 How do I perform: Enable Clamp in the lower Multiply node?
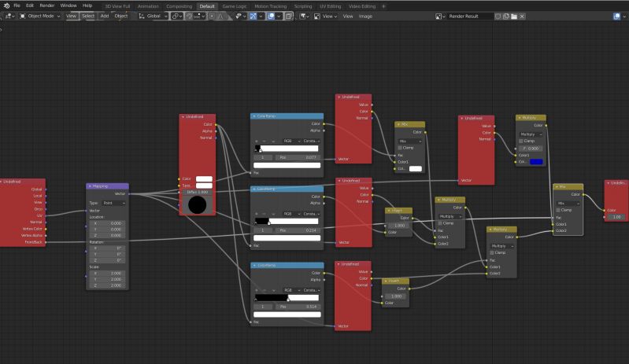pos(492,252)
